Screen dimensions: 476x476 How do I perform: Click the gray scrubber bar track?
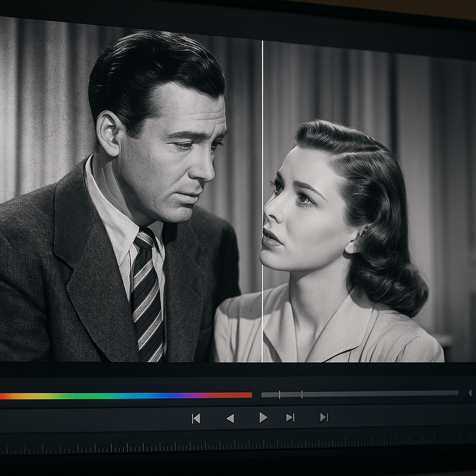360,394
